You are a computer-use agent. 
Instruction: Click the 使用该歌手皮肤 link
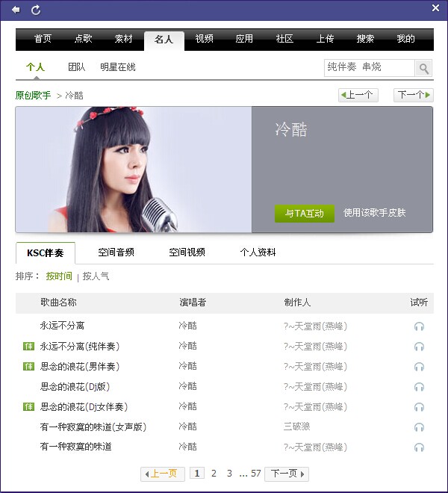(374, 213)
